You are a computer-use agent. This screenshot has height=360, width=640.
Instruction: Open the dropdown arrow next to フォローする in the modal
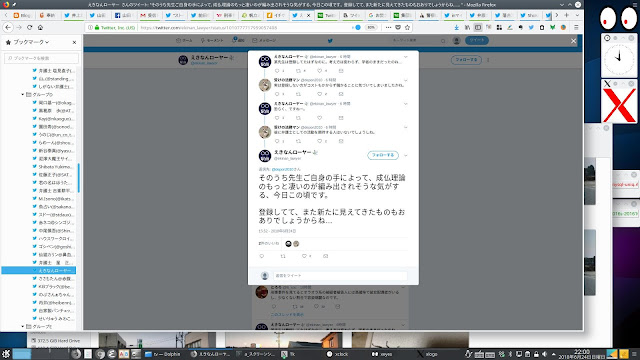(x=405, y=155)
